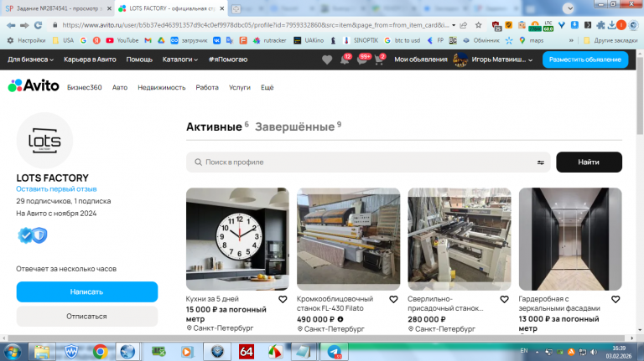
Task: Open Мои объявления link
Action: (x=421, y=59)
